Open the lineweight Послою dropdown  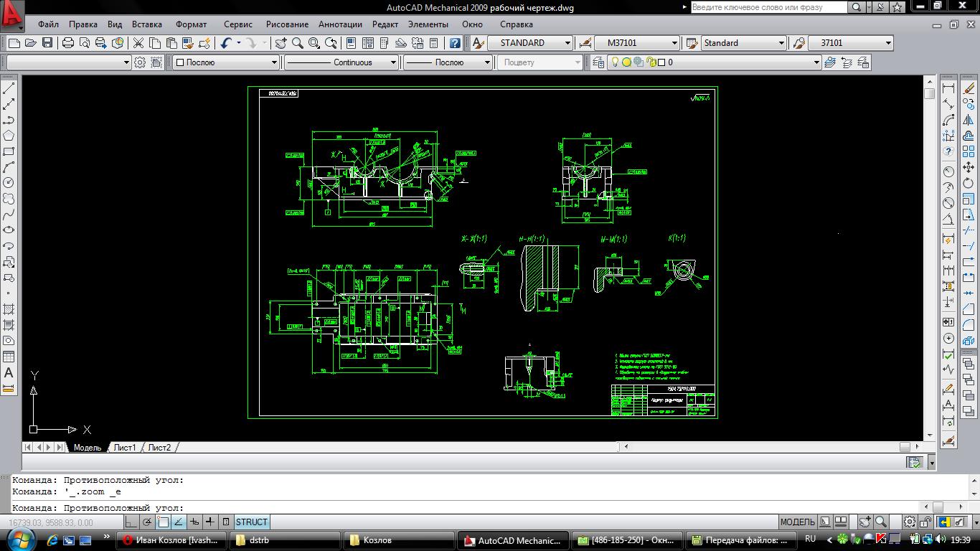point(448,62)
